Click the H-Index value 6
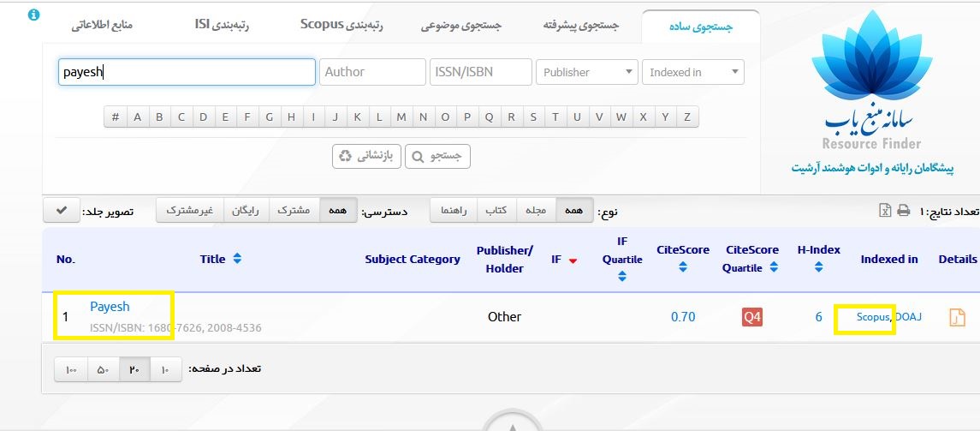Image resolution: width=980 pixels, height=431 pixels. click(819, 317)
